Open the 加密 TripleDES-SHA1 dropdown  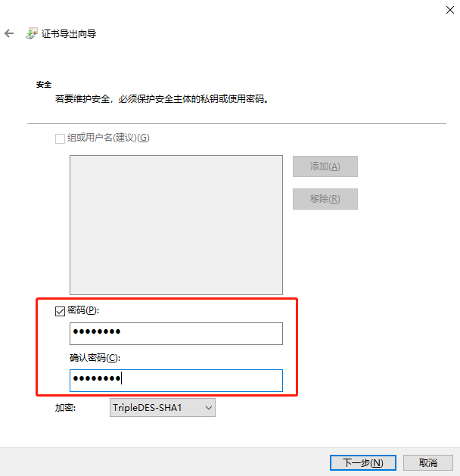point(163,408)
